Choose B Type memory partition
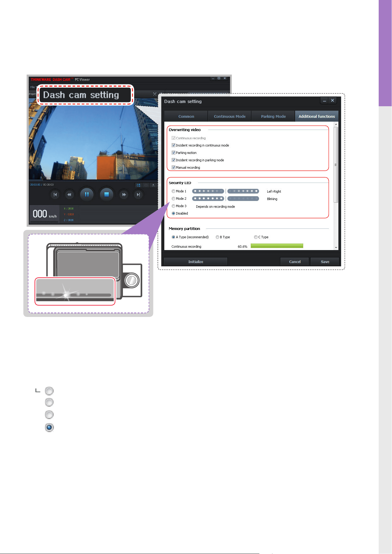 pyautogui.click(x=218, y=237)
